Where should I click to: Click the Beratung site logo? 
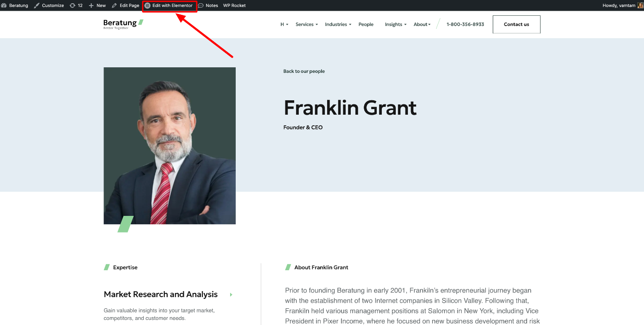123,24
